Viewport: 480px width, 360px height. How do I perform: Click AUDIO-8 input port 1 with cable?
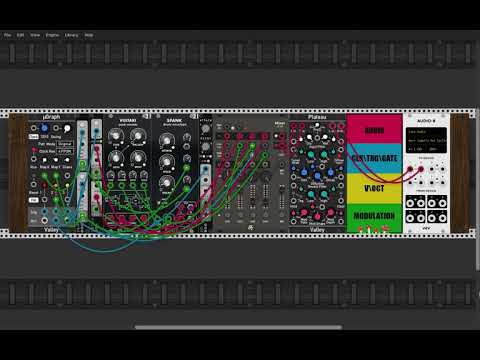[410, 169]
